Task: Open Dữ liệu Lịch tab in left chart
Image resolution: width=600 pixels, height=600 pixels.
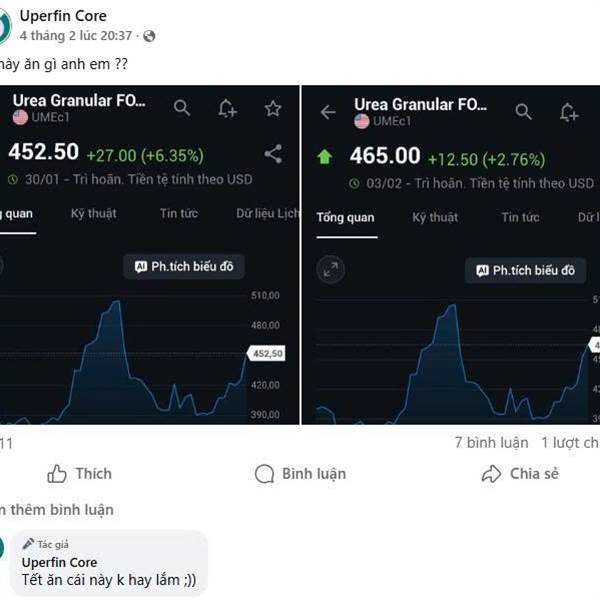Action: (x=267, y=213)
